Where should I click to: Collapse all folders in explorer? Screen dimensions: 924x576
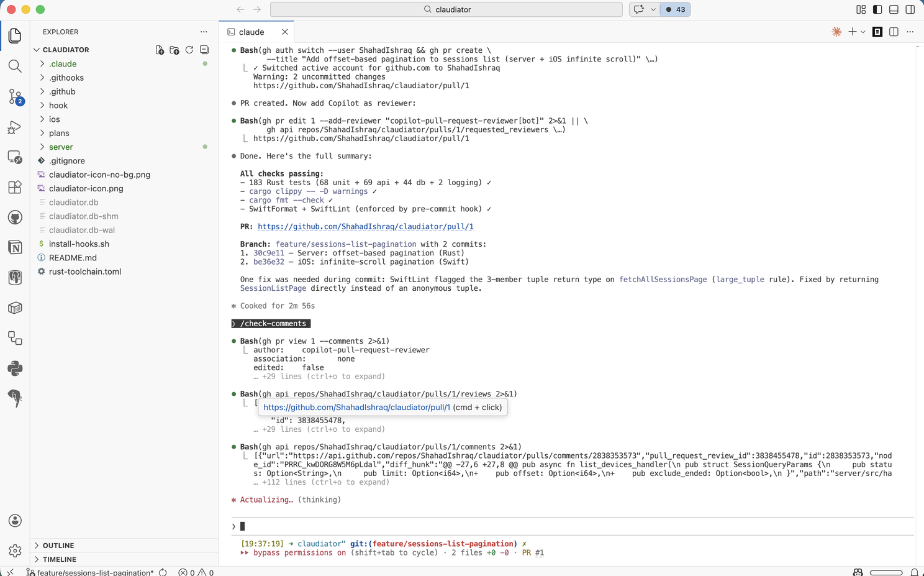pos(204,50)
